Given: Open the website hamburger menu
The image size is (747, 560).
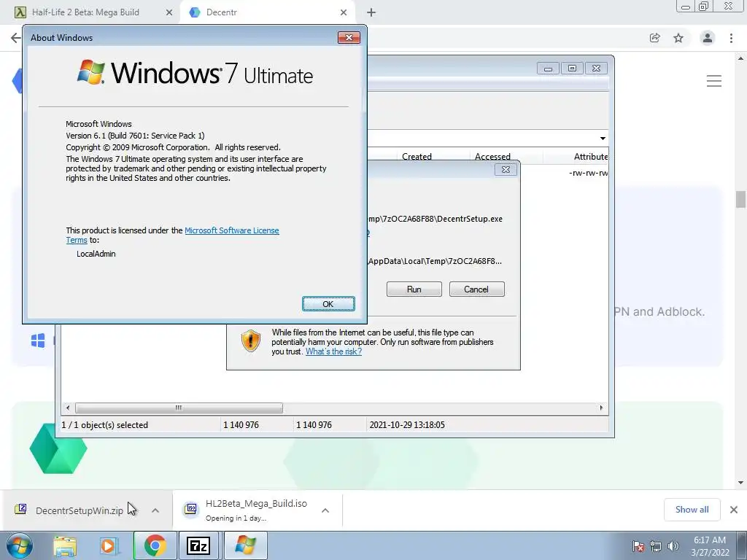Looking at the screenshot, I should 713,81.
